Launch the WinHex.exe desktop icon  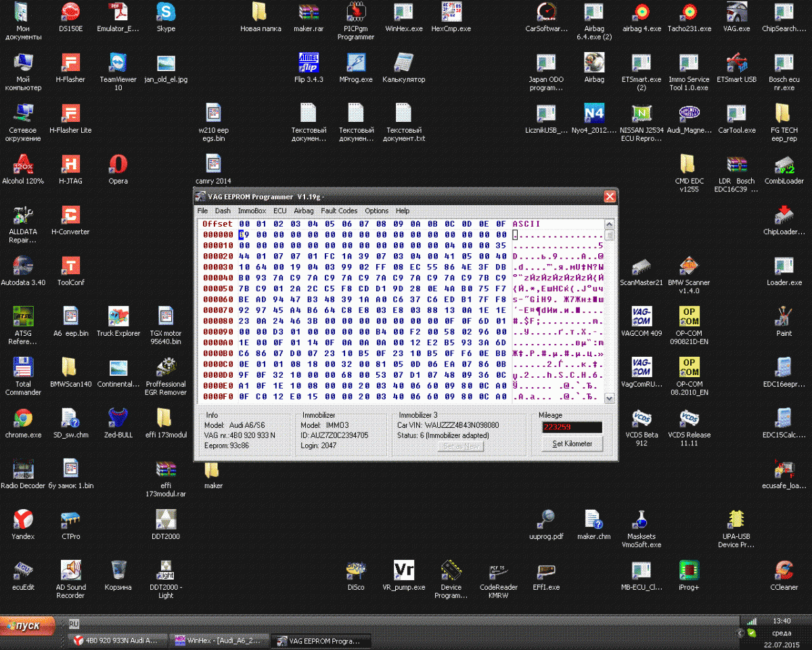[404, 12]
